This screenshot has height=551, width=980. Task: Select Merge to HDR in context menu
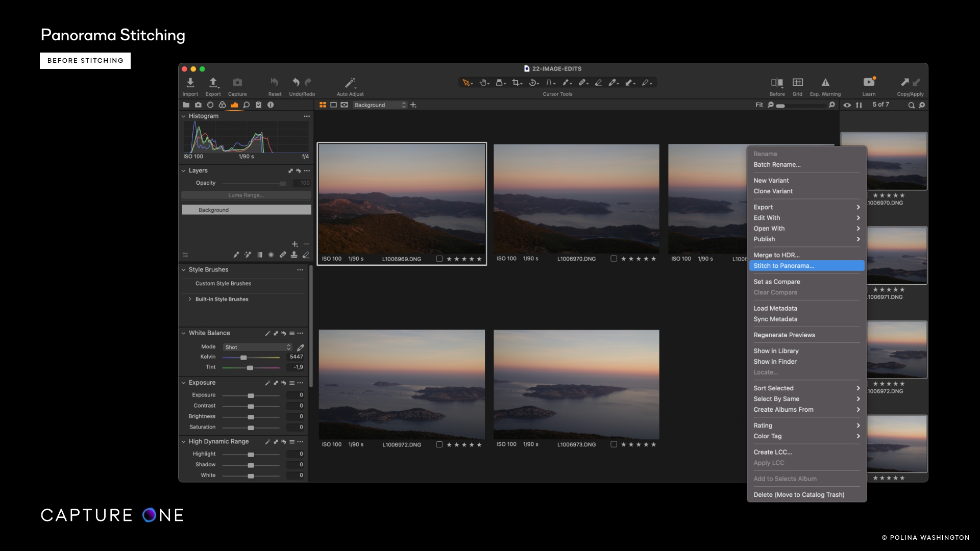(777, 255)
